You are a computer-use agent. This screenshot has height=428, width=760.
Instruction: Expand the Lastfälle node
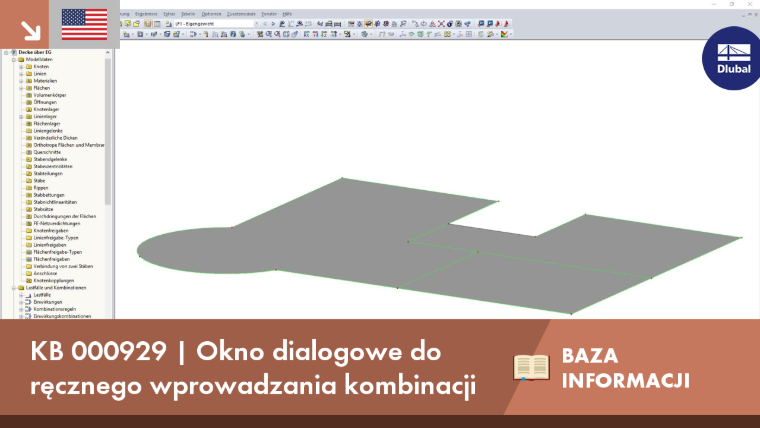click(x=21, y=295)
